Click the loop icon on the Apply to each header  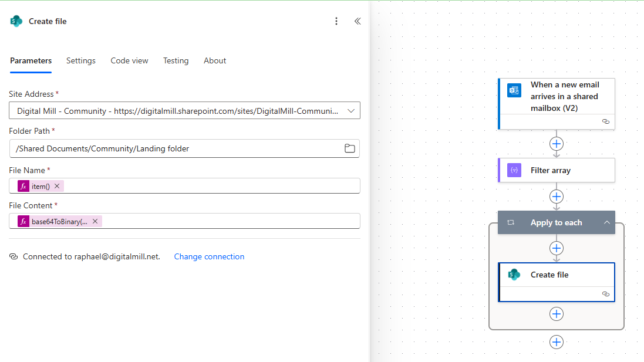pos(511,222)
